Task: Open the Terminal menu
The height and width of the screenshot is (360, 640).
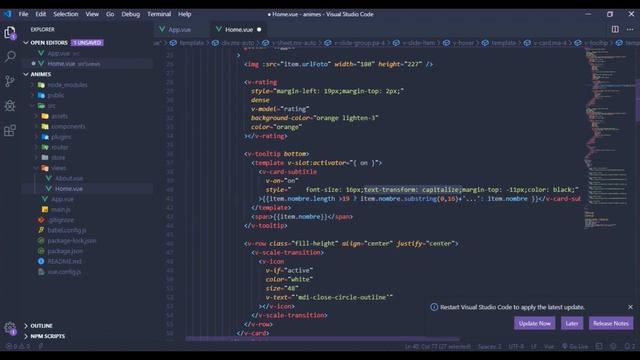Action: pos(159,14)
